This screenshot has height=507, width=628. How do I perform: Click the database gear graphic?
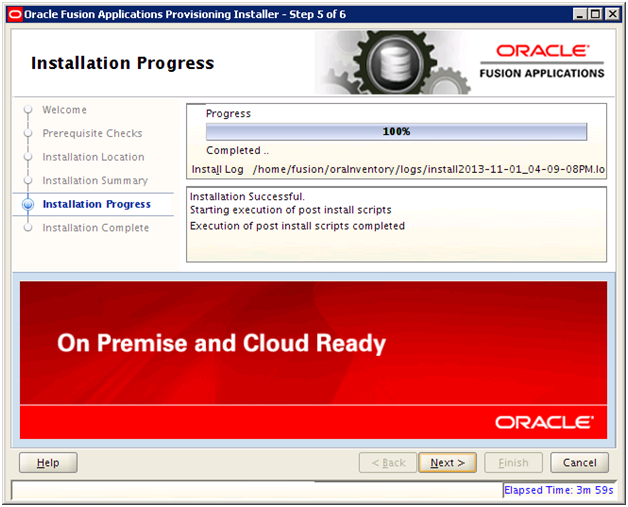[395, 63]
